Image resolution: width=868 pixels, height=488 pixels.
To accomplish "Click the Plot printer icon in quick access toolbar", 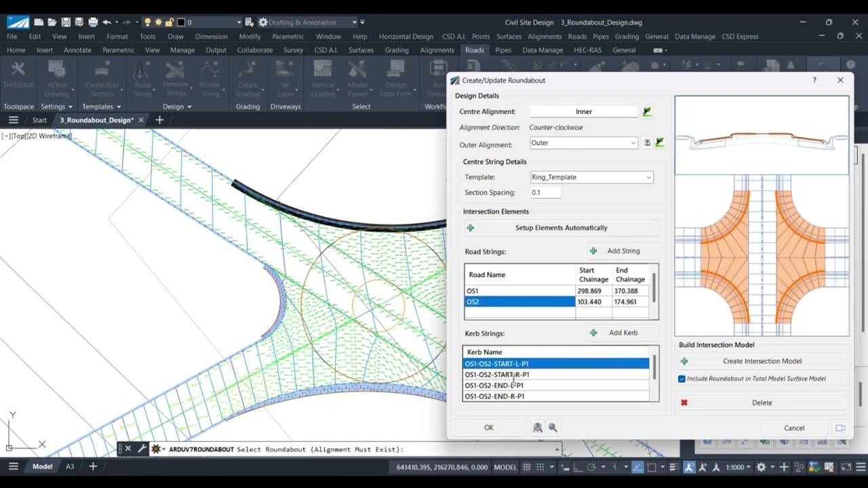I will pyautogui.click(x=92, y=22).
